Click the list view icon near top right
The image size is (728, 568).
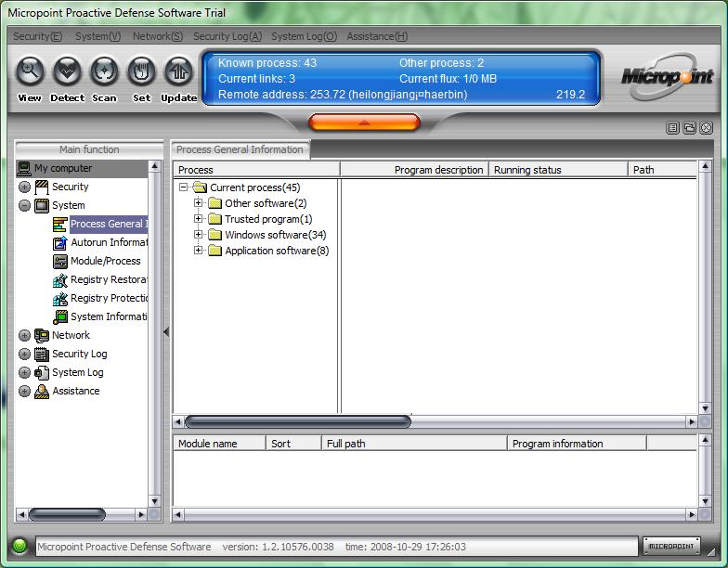672,128
